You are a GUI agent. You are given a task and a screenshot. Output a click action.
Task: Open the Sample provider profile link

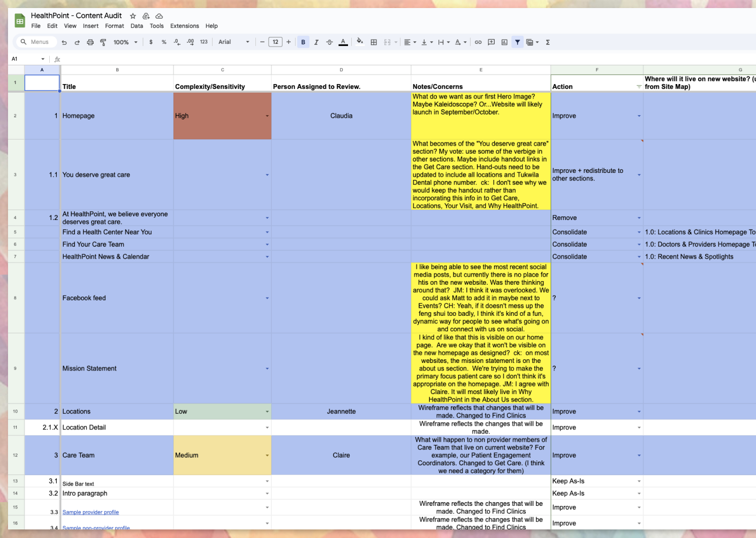[90, 512]
